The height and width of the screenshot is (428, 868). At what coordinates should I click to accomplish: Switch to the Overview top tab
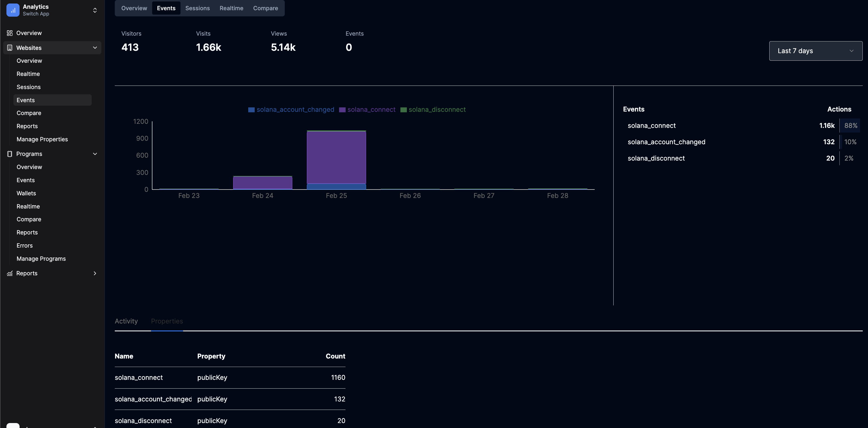tap(134, 8)
